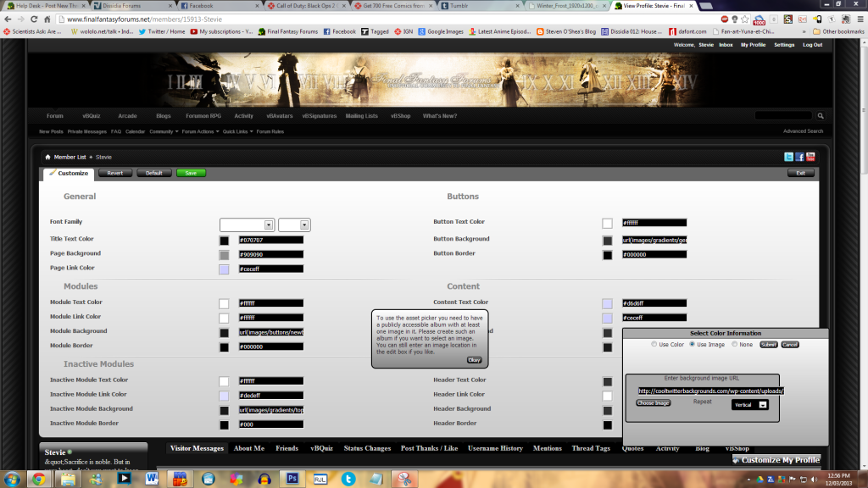Bookmark page with the star icon

[745, 19]
